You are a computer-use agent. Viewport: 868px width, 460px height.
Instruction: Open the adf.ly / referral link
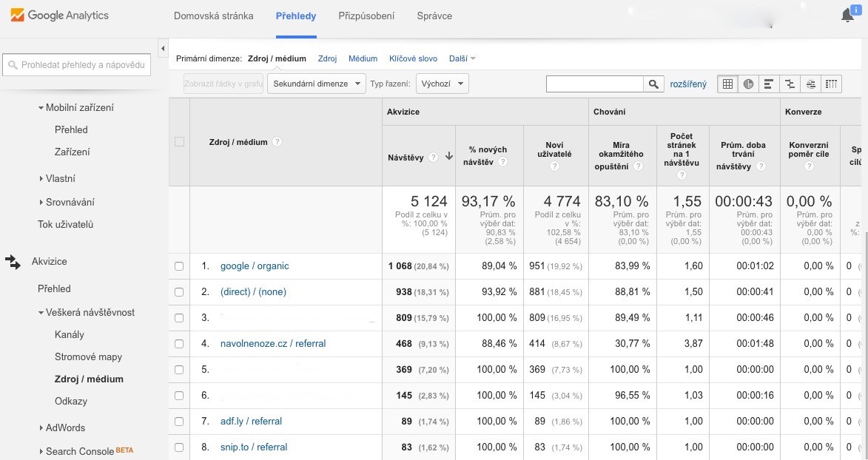click(x=252, y=422)
